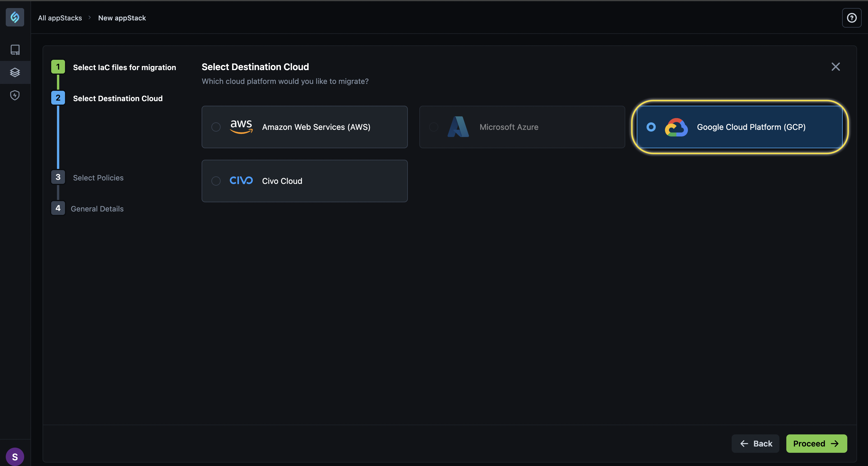Open the book/docs sidebar icon
The image size is (868, 466).
click(15, 49)
